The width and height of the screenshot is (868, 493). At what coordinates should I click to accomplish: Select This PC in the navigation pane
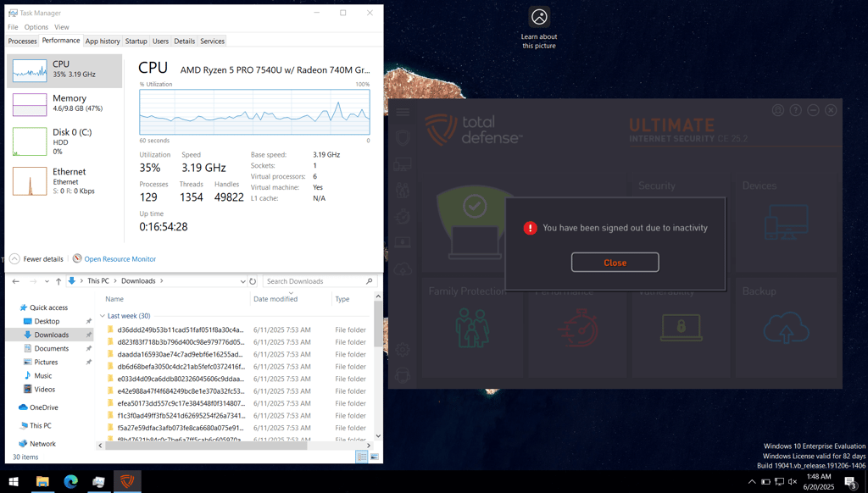click(41, 425)
